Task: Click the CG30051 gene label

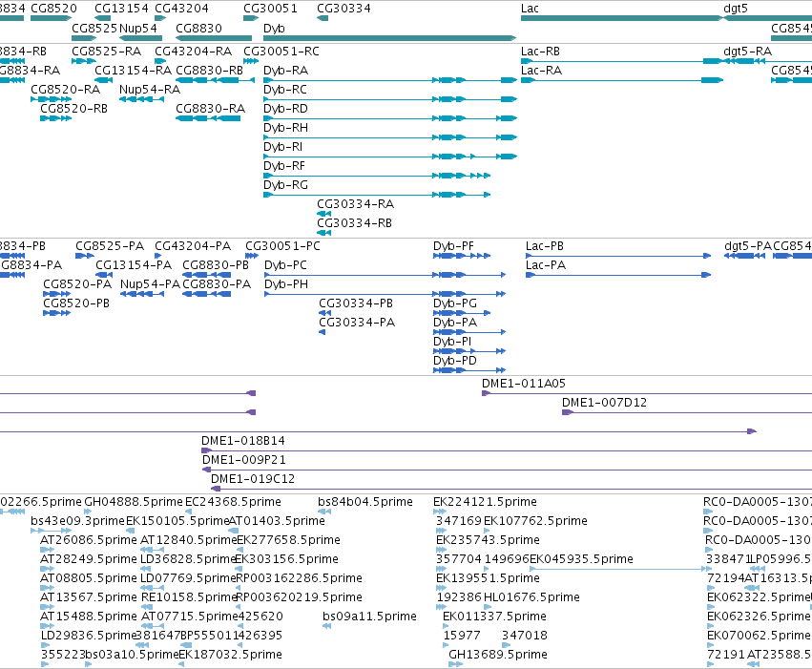Action: coord(270,9)
